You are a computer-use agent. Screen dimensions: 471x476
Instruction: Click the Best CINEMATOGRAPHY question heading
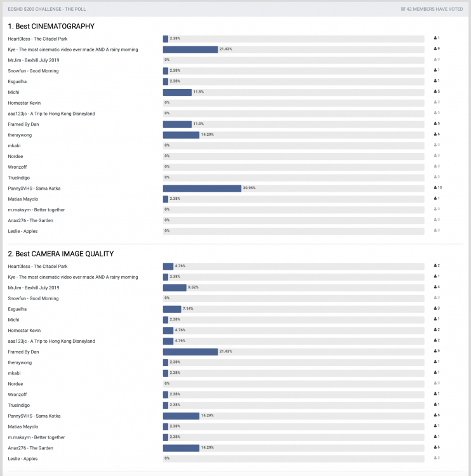51,27
